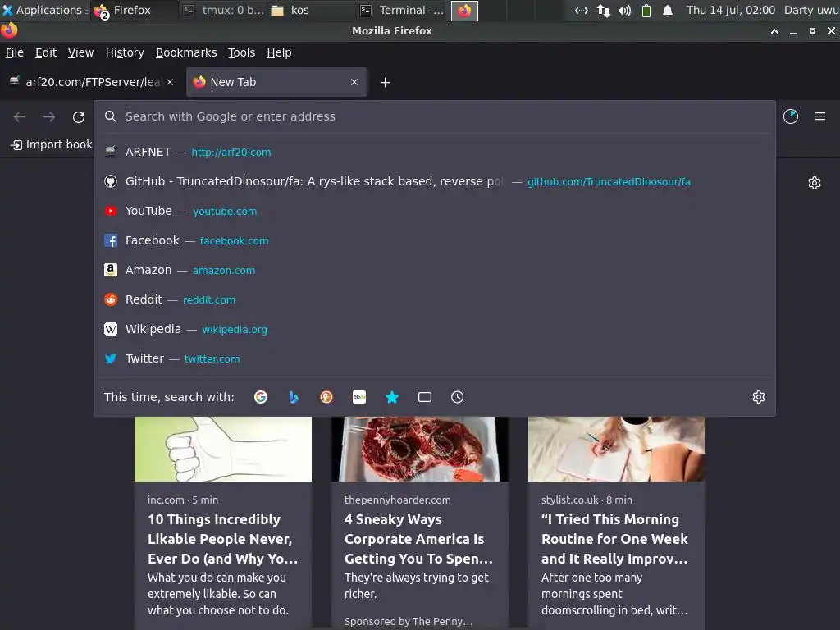Switch to arf20.com FTPServer tab
The height and width of the screenshot is (630, 840).
92,82
